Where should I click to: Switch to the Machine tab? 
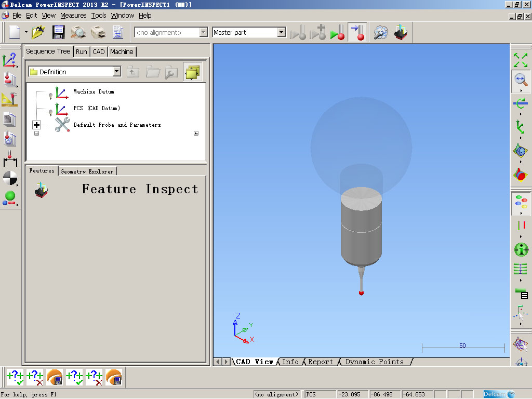tap(122, 52)
